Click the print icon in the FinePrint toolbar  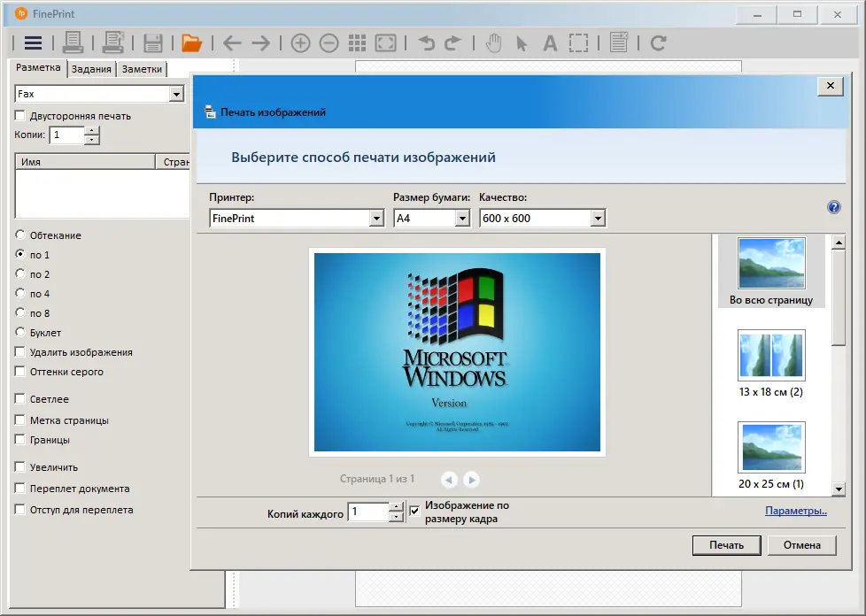(x=73, y=42)
